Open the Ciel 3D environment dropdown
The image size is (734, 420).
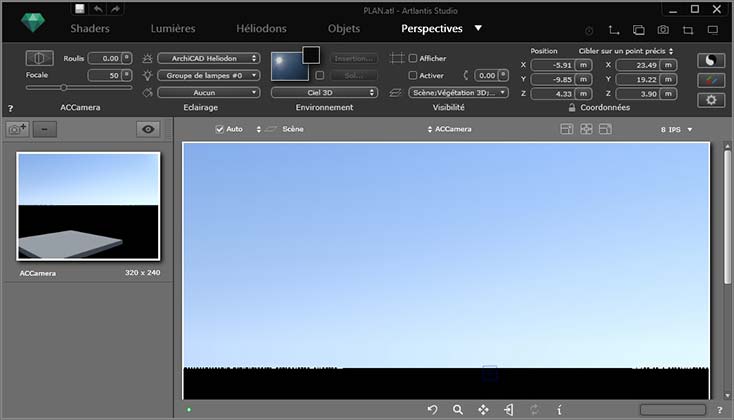coord(324,92)
